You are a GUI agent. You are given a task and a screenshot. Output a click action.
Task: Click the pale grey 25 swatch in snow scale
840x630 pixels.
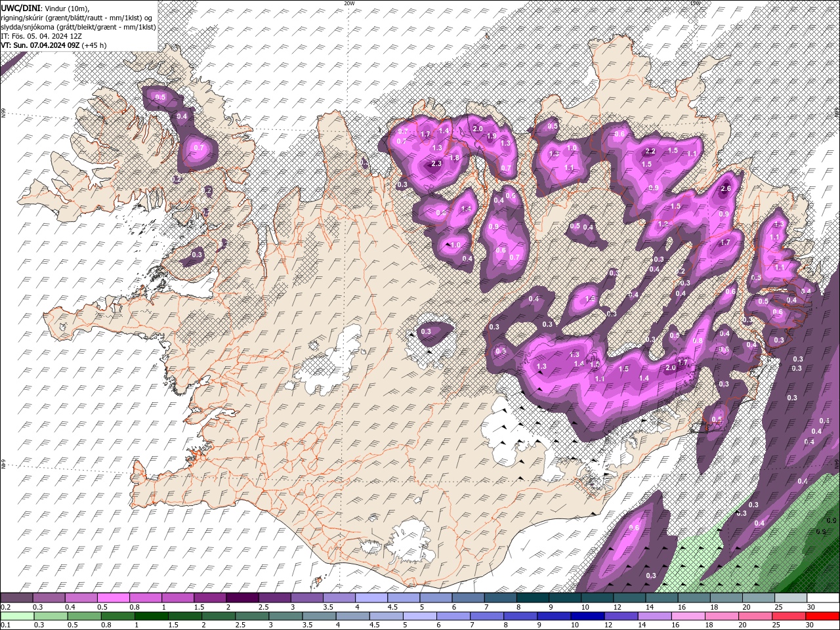(790, 598)
